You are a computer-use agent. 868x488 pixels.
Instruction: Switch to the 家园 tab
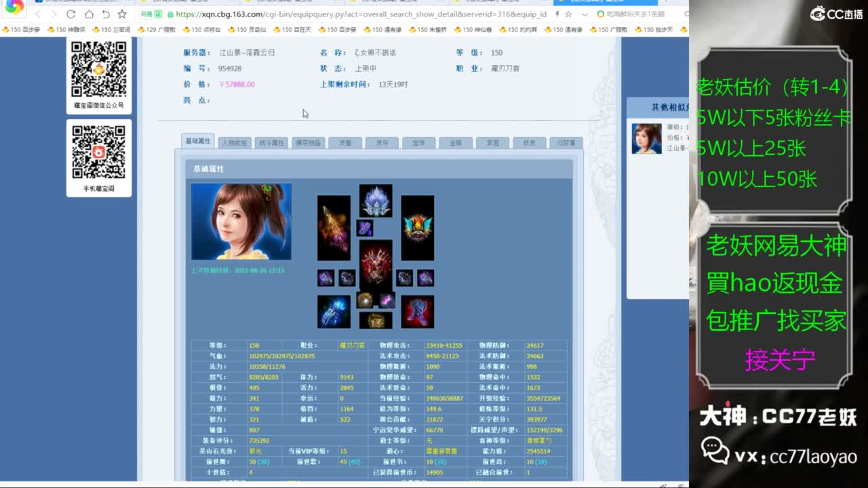point(492,143)
